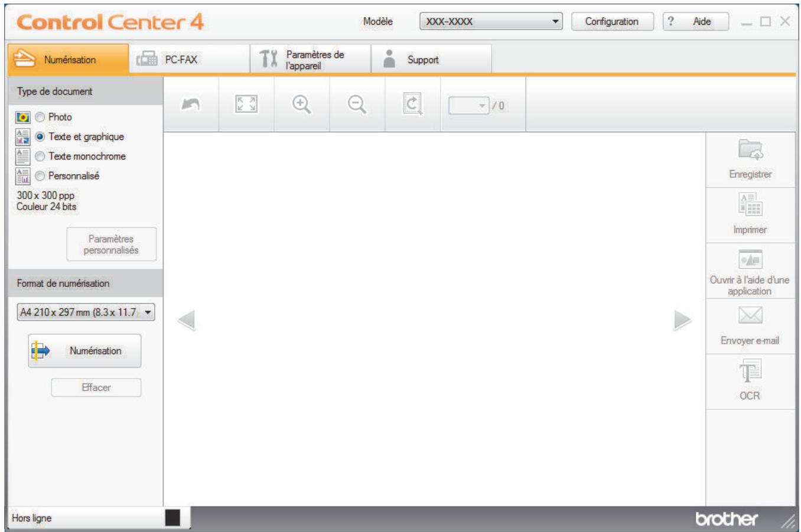
Task: Click the Personnalisé type icon
Action: (x=22, y=175)
